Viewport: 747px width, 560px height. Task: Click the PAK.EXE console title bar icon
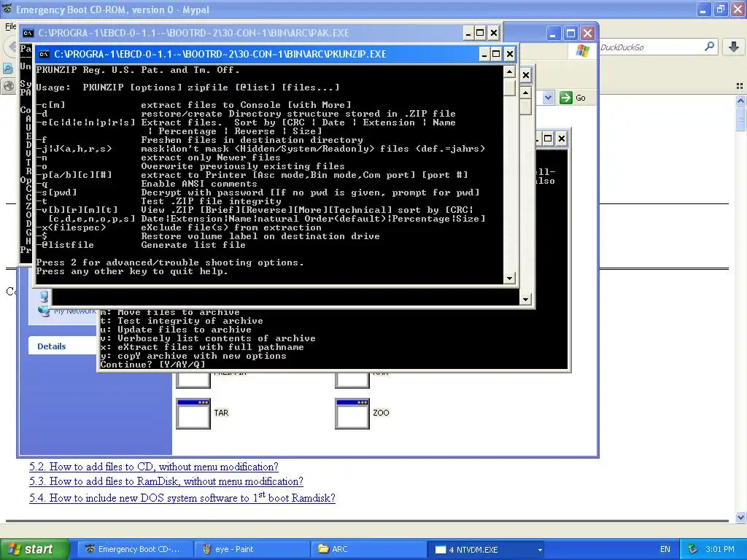pos(28,34)
